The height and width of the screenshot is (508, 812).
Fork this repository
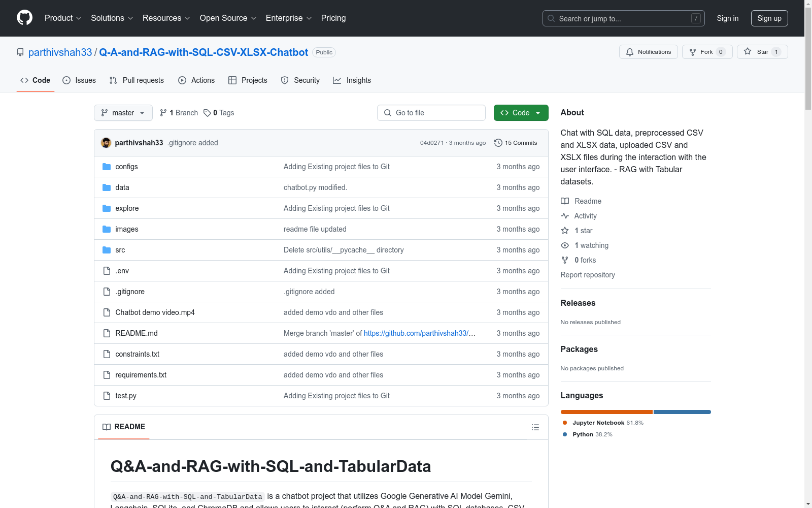(707, 52)
